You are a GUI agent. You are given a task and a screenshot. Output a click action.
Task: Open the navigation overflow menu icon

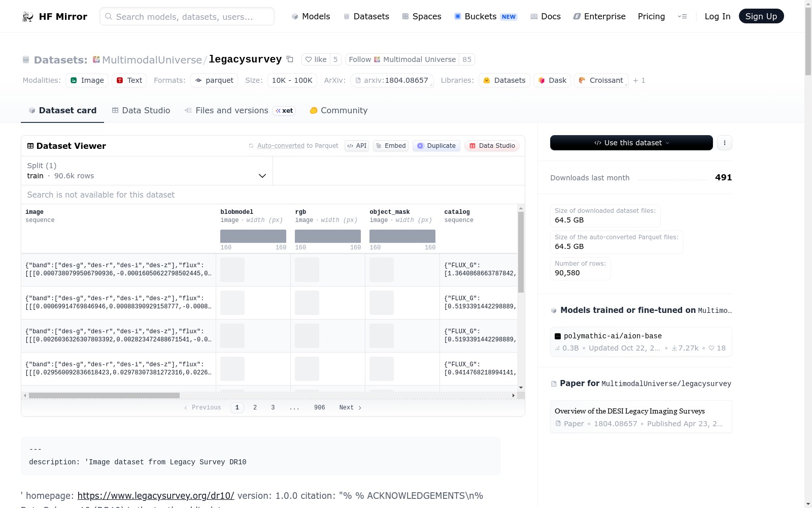[x=682, y=16]
